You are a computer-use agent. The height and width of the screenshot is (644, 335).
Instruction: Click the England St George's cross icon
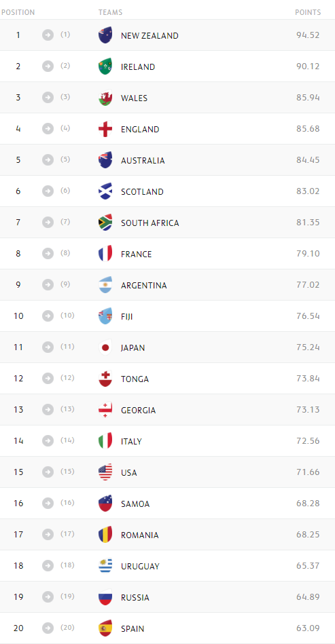[105, 129]
